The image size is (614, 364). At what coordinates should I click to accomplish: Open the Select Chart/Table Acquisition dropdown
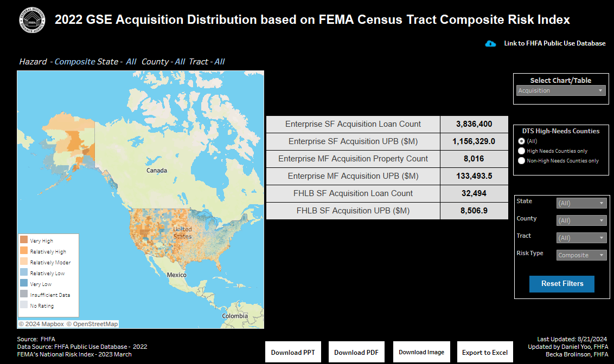(x=561, y=90)
